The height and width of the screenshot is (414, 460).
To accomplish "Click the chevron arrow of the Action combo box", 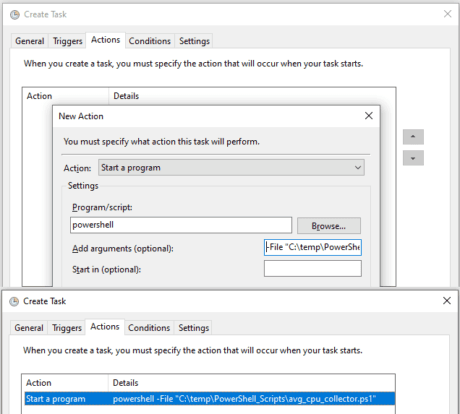I will pyautogui.click(x=358, y=167).
